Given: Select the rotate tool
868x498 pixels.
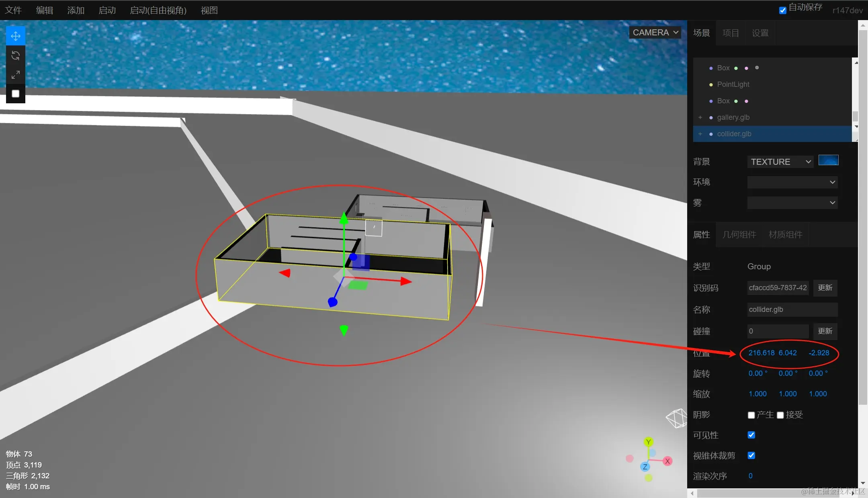Looking at the screenshot, I should (x=16, y=55).
